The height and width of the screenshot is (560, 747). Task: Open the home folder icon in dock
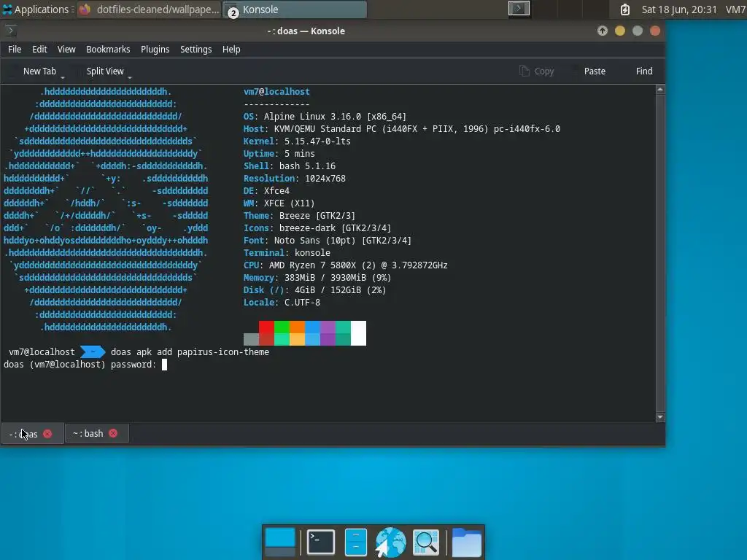(466, 542)
